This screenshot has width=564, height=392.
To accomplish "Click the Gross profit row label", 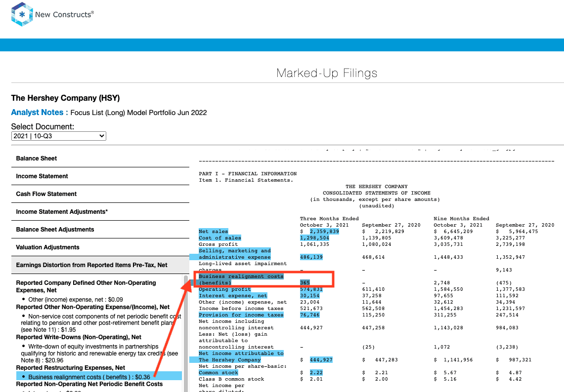I will [218, 244].
